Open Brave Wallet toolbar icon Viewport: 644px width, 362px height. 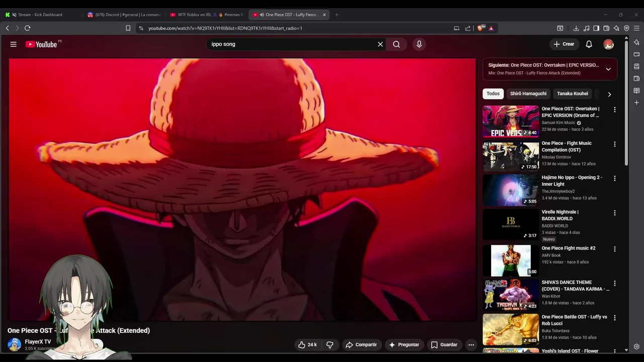pos(606,28)
